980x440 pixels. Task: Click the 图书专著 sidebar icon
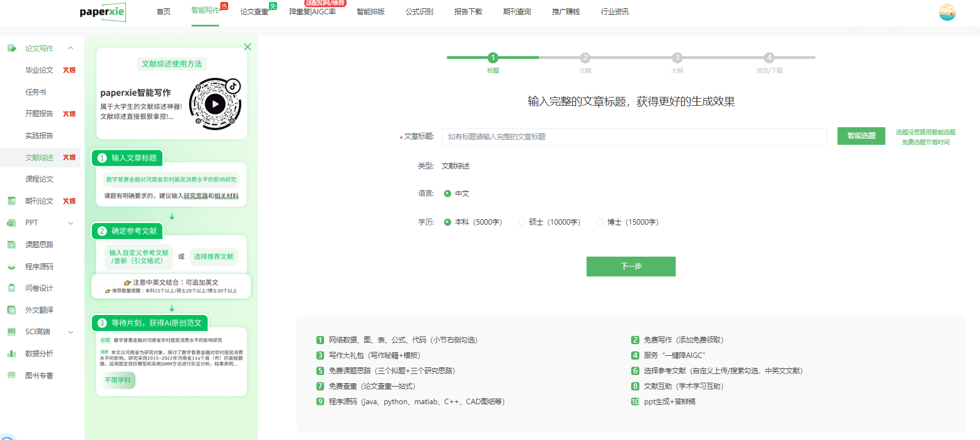coord(12,376)
